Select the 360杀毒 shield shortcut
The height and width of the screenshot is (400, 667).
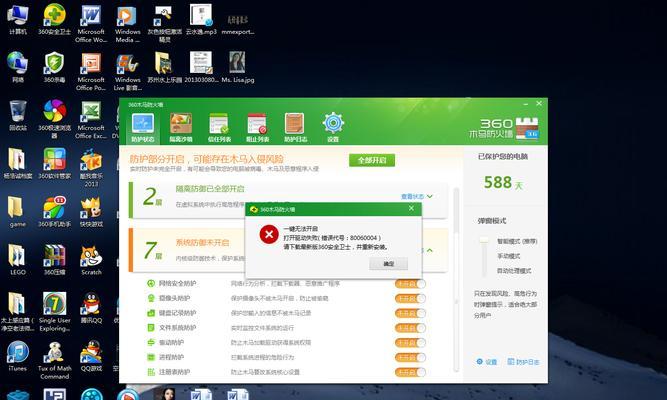click(54, 67)
